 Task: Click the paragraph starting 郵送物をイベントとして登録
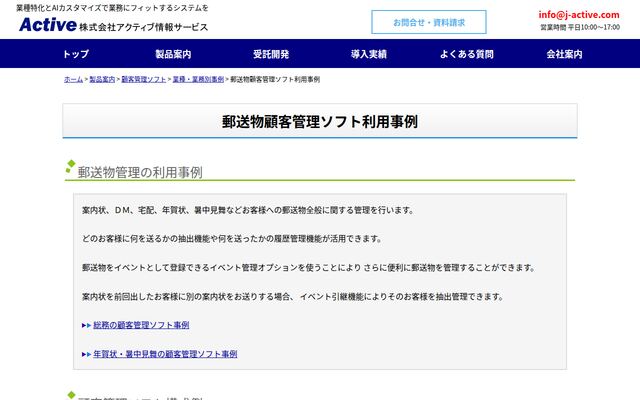309,268
